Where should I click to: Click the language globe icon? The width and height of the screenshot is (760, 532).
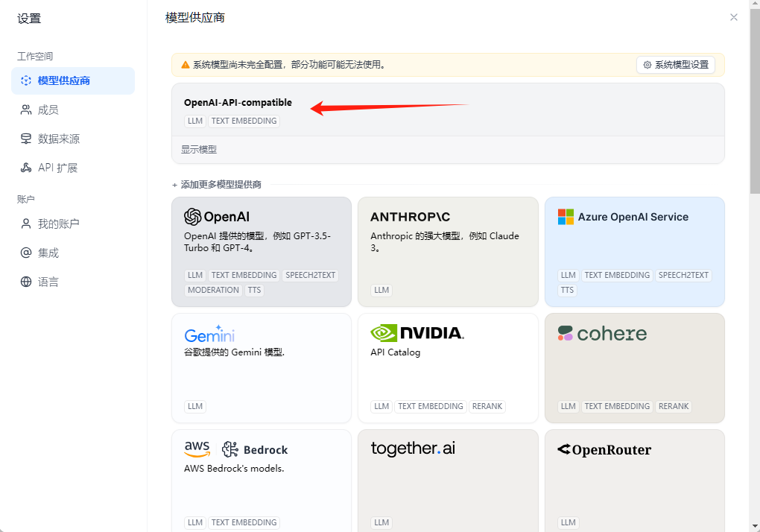coord(26,282)
